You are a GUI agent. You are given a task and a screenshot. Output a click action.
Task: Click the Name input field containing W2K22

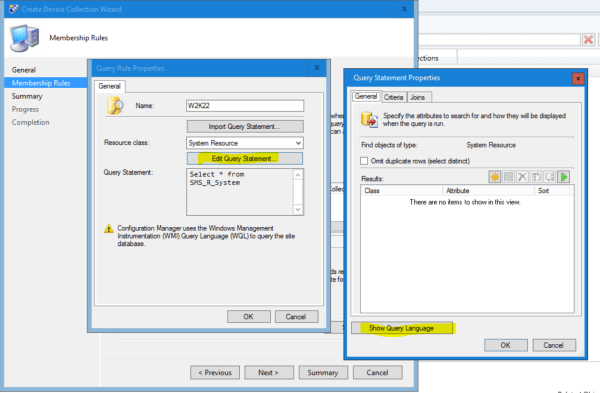245,106
